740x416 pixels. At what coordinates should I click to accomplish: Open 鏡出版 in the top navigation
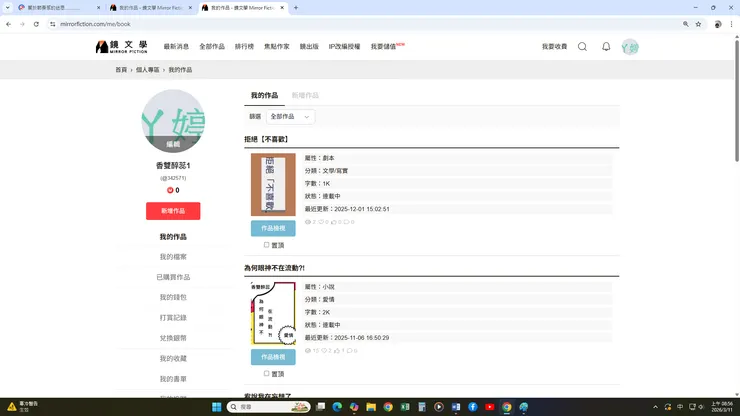[x=309, y=46]
